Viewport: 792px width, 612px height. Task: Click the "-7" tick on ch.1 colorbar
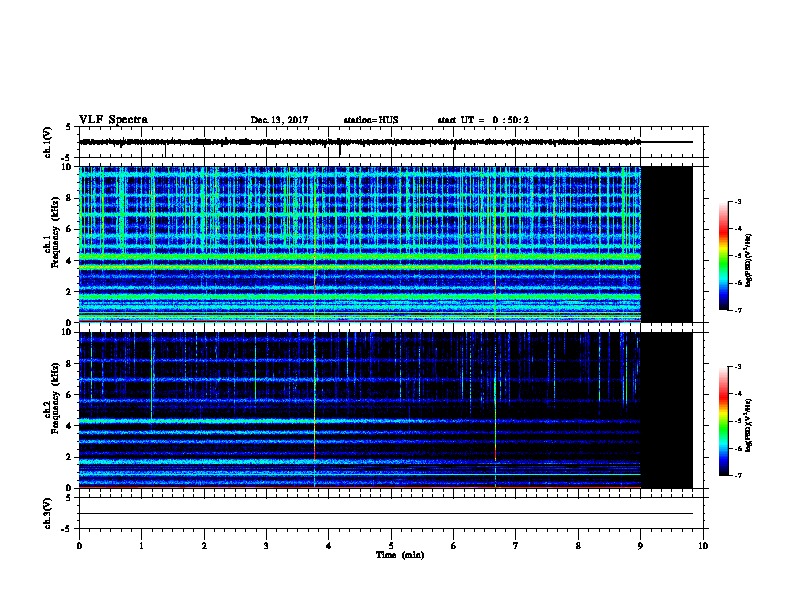click(737, 310)
